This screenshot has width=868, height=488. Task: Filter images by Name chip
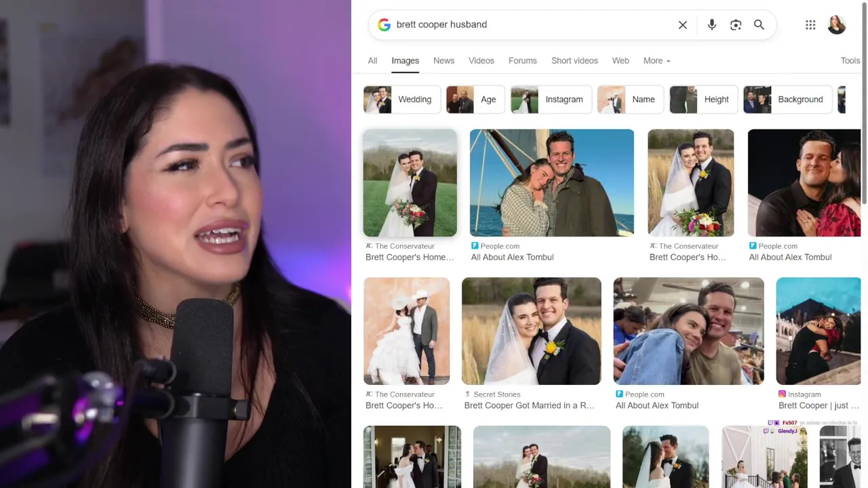(x=630, y=100)
